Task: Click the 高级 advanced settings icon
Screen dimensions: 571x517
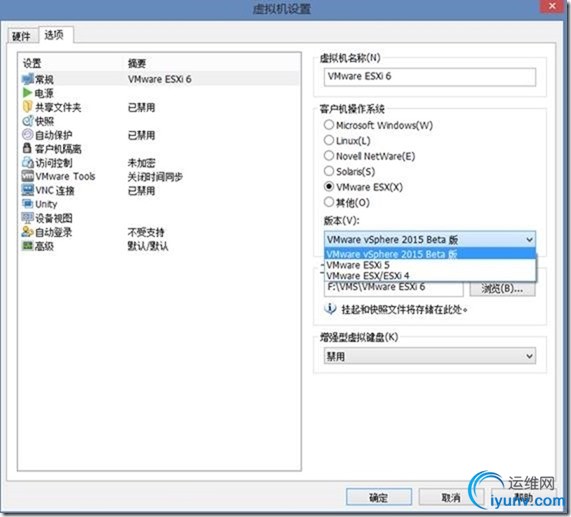Action: point(28,246)
